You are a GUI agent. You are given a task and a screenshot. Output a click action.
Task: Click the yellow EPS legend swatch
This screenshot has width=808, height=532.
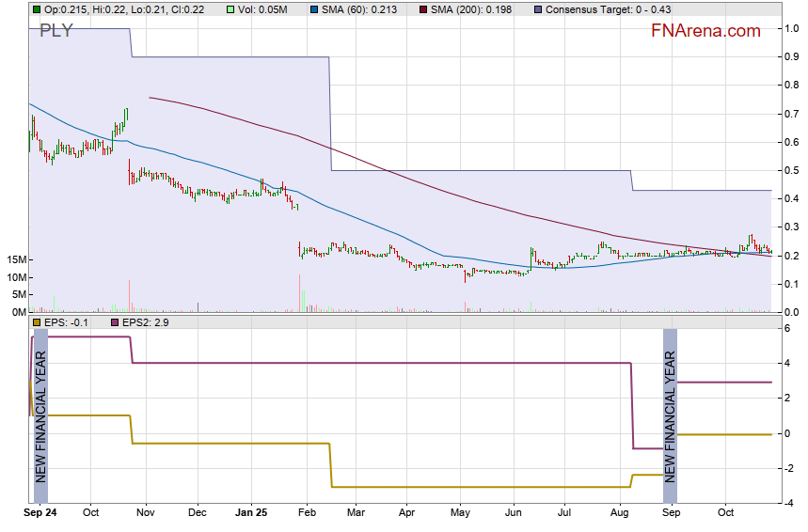click(x=36, y=322)
